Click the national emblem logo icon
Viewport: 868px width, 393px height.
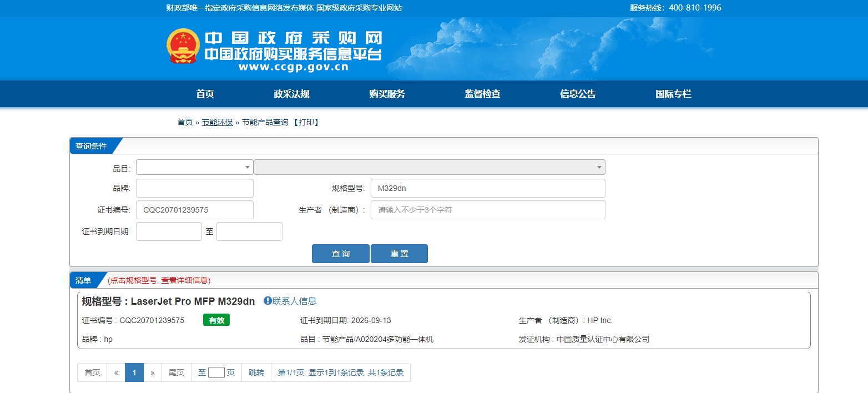[x=183, y=46]
